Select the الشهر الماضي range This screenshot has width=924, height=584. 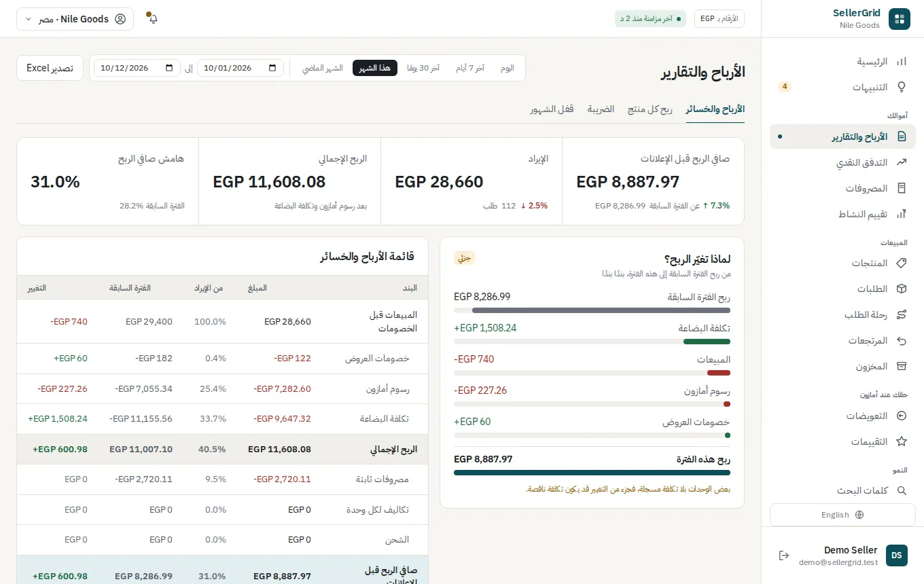(x=323, y=68)
